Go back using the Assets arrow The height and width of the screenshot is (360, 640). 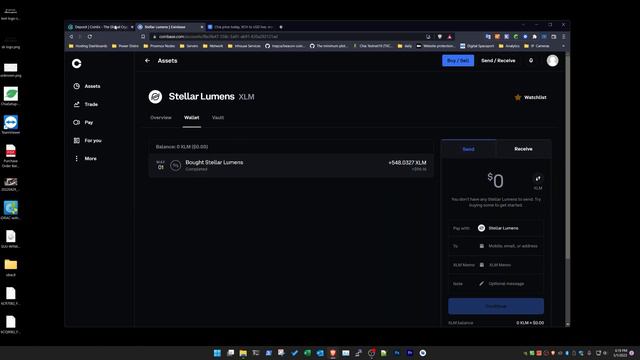147,60
